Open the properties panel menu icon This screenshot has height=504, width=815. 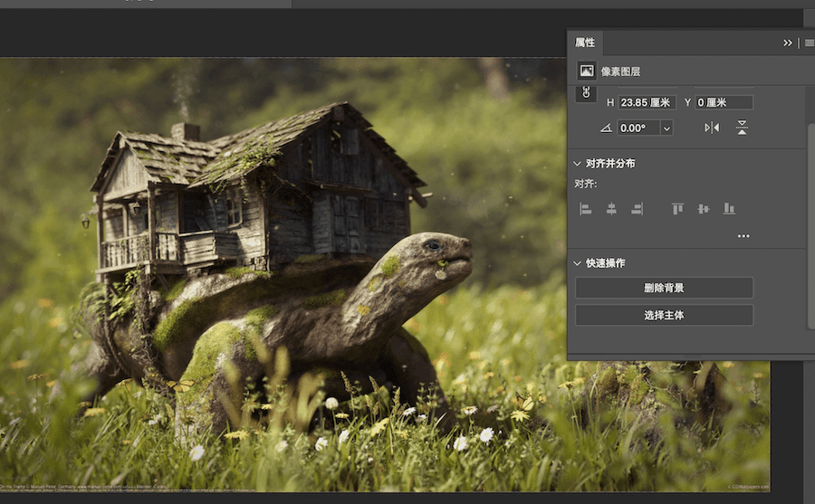tap(810, 43)
